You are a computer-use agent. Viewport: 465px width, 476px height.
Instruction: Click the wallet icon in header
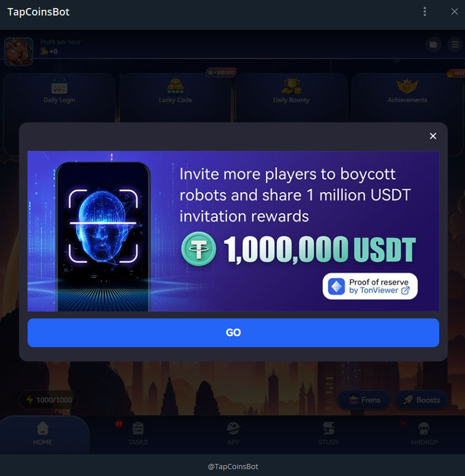click(433, 45)
